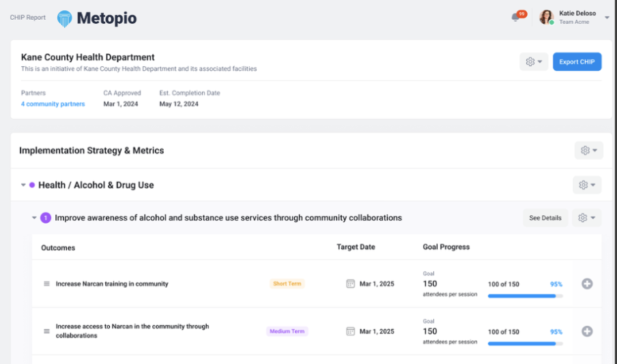Collapse the Health / Alcohol & Drug Use section

[x=23, y=185]
